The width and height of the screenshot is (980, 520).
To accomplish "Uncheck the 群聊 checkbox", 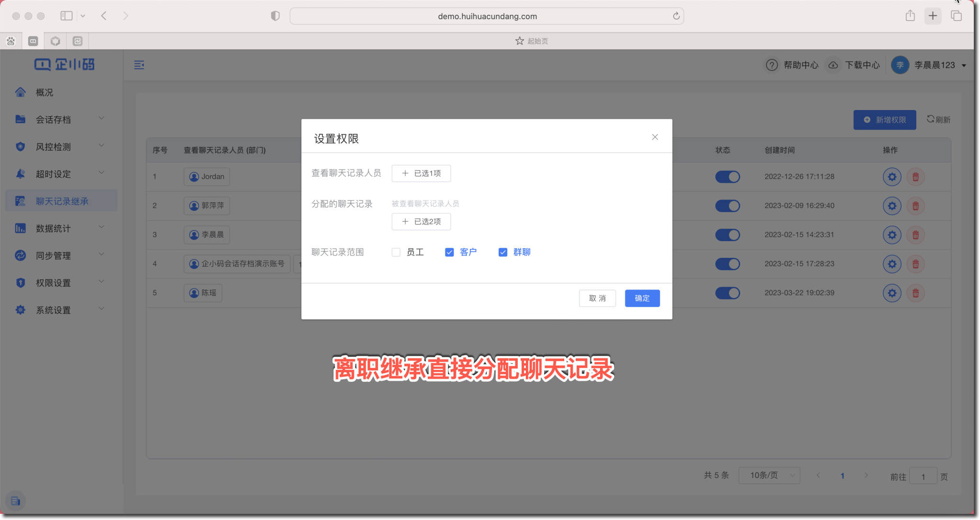I will click(x=503, y=252).
